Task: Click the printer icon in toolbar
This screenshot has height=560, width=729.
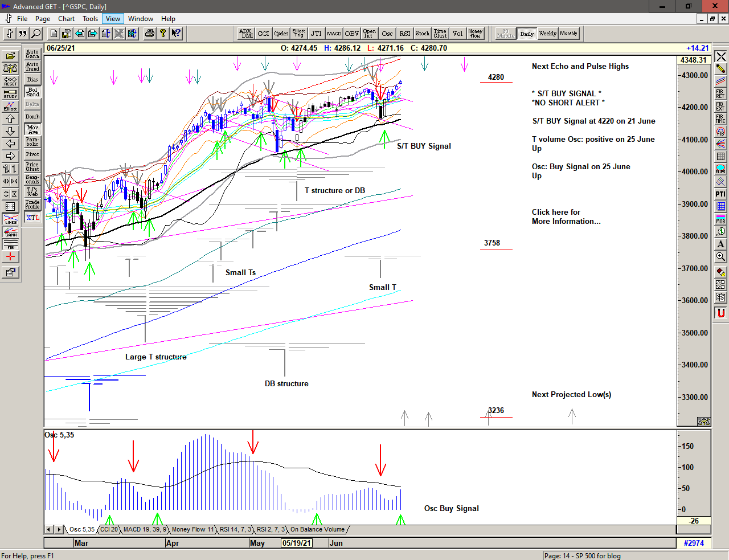Action: (149, 34)
